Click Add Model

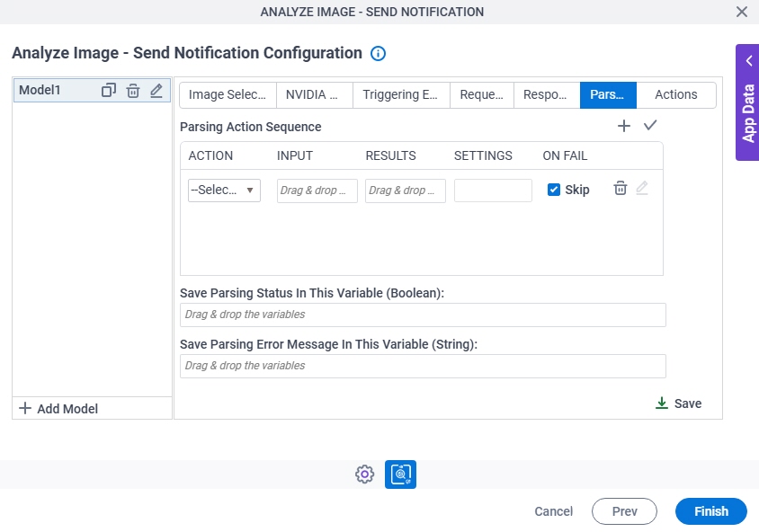coord(58,409)
